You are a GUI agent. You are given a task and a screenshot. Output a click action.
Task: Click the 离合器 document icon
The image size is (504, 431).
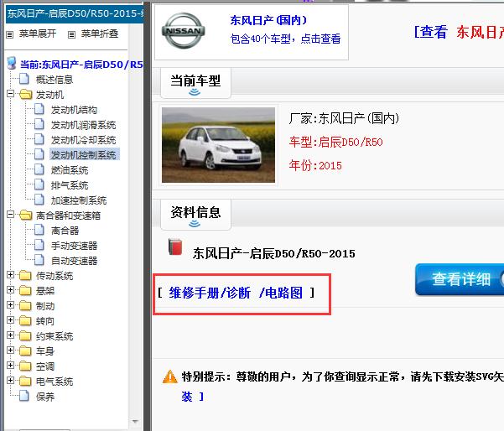tap(39, 230)
